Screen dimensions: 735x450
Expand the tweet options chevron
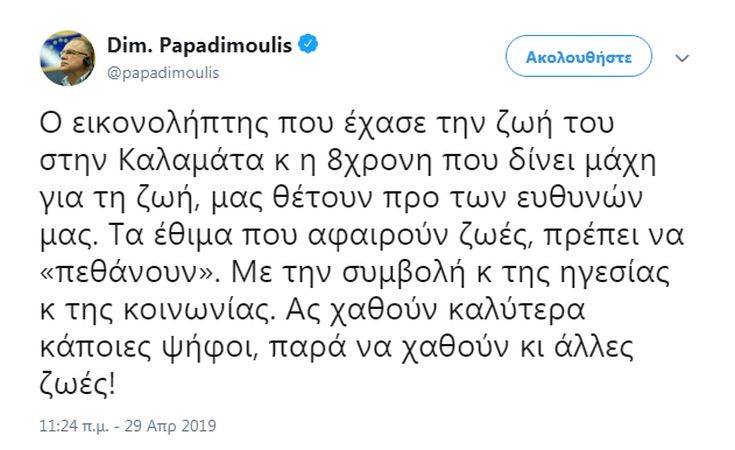pyautogui.click(x=683, y=58)
